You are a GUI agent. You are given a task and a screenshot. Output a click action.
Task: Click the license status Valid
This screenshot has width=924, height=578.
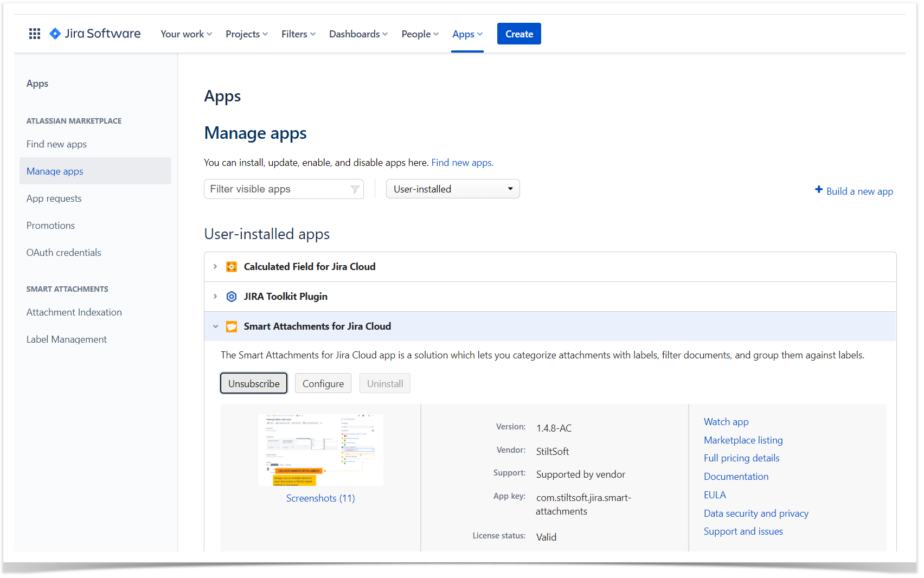click(546, 537)
